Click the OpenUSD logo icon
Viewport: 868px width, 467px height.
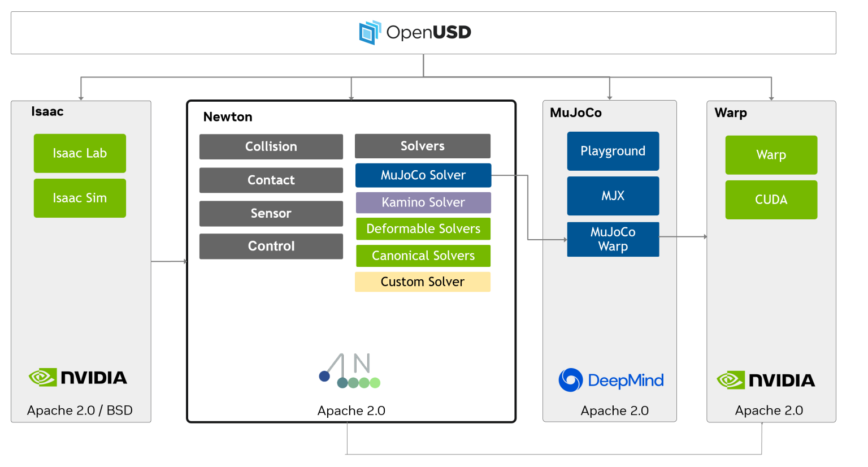tap(370, 32)
